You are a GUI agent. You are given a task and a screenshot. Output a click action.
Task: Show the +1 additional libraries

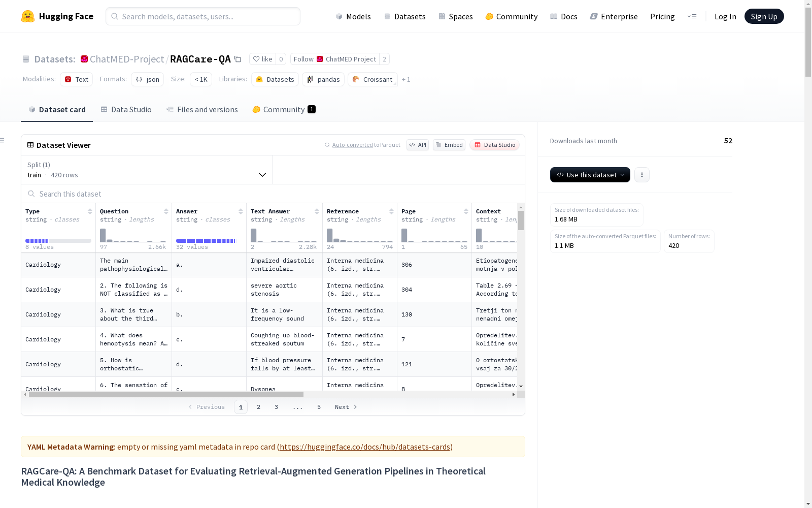click(x=406, y=79)
